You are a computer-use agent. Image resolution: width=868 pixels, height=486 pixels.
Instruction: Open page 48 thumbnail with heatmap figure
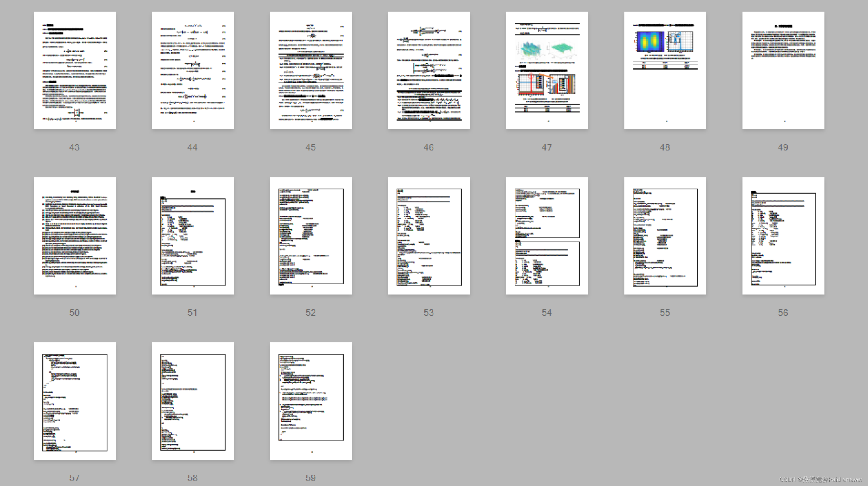click(x=665, y=70)
